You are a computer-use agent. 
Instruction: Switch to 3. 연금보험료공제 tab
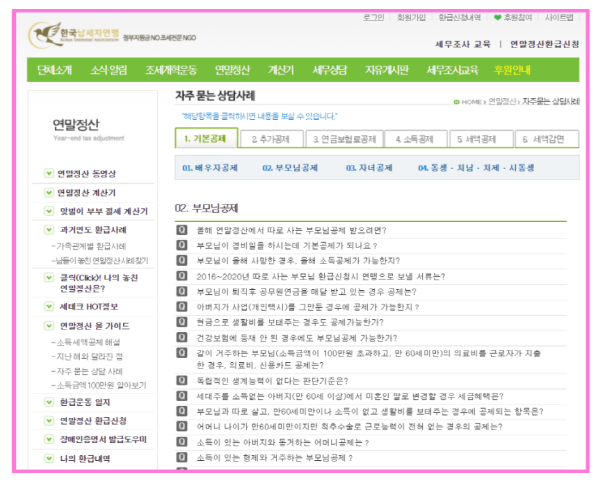coord(344,139)
